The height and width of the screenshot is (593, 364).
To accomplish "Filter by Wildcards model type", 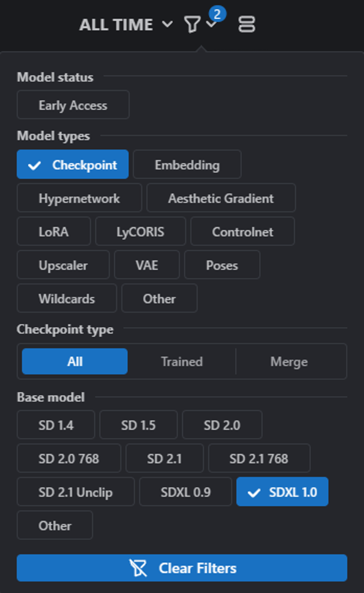I will (67, 298).
